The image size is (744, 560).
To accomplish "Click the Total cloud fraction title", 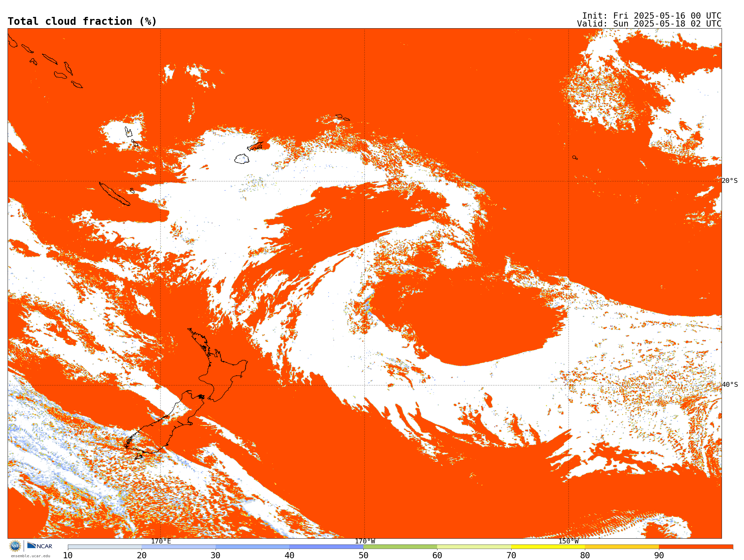I will click(82, 21).
